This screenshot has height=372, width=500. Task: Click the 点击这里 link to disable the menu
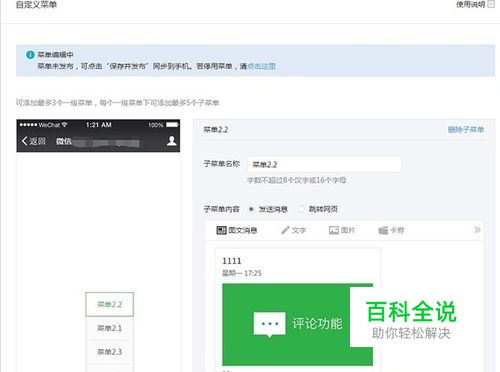click(261, 66)
